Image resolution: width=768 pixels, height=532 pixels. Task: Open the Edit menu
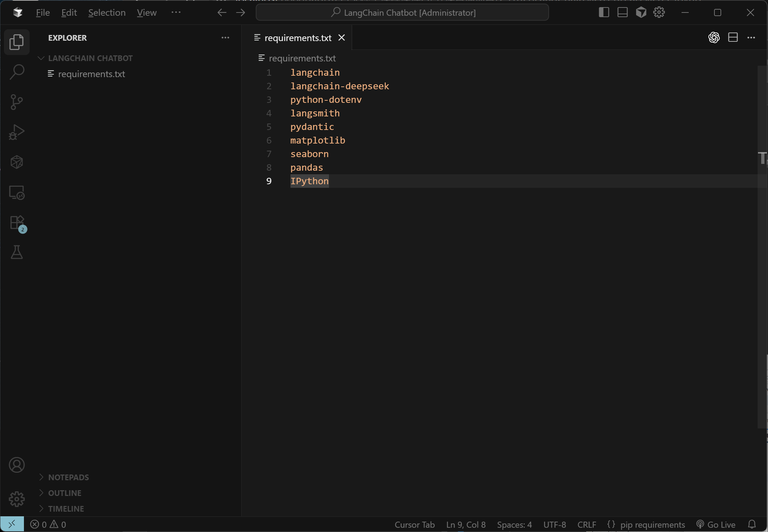click(69, 12)
